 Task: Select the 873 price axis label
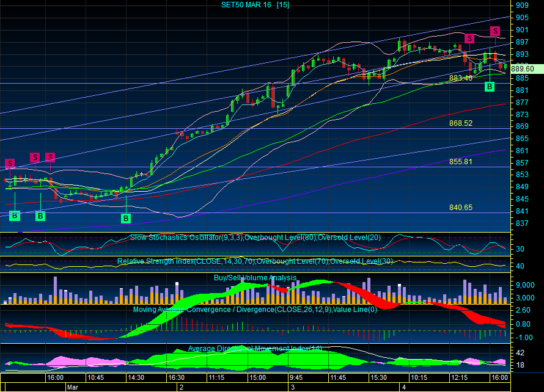coord(522,114)
